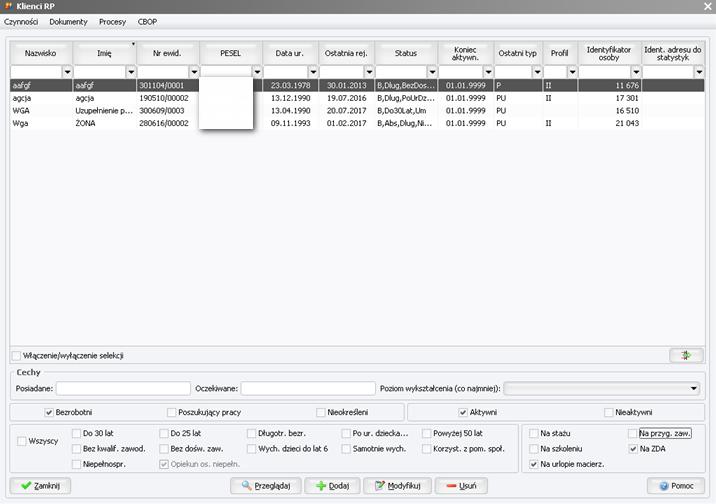The image size is (716, 504).
Task: Click registration date 20.07.2017 cell
Action: [x=347, y=110]
